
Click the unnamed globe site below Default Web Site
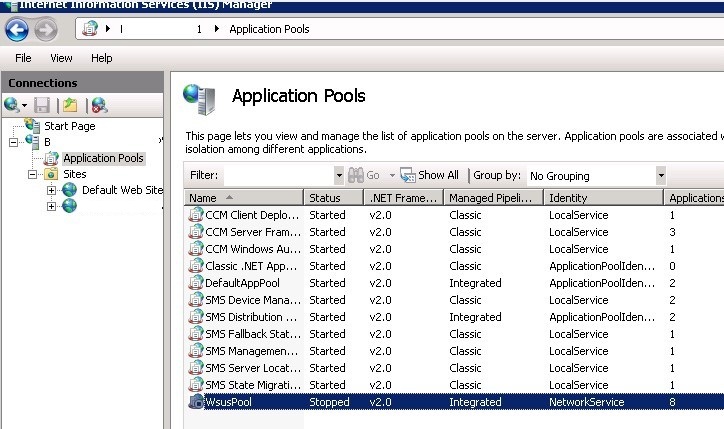69,205
